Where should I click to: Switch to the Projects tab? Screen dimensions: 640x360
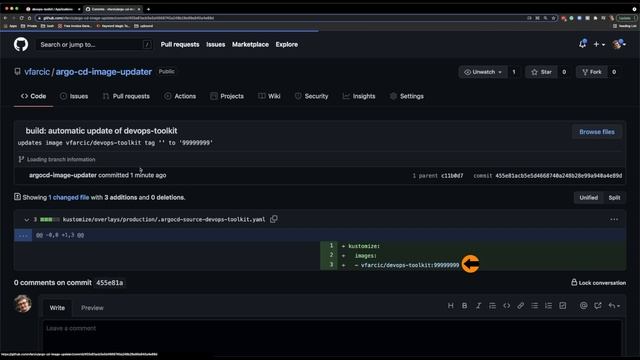coord(227,96)
